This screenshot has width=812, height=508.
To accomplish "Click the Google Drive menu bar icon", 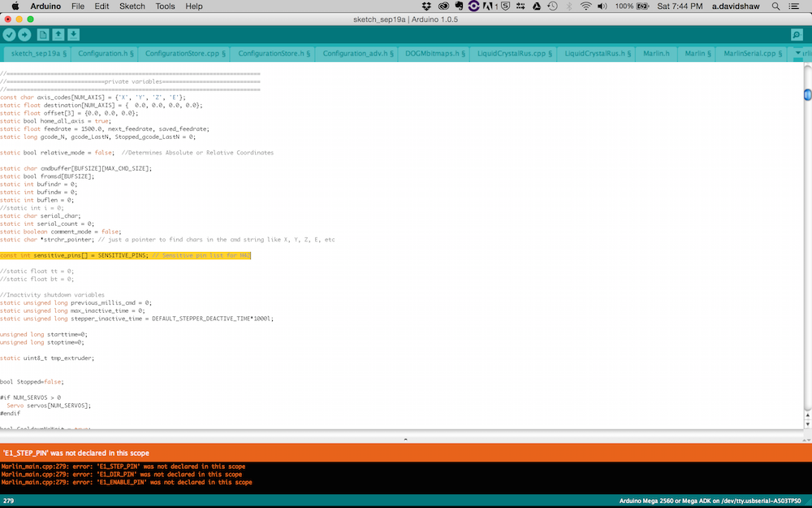I will point(537,7).
